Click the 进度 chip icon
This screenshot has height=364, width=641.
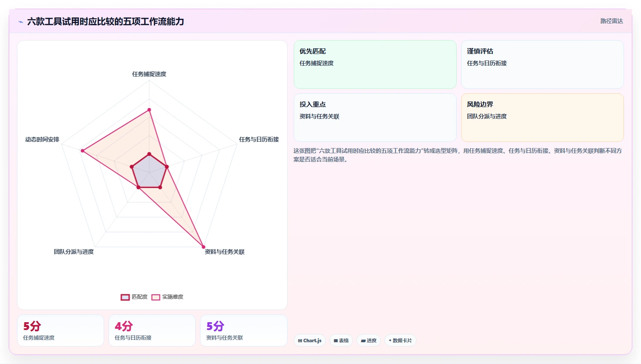pos(363,340)
